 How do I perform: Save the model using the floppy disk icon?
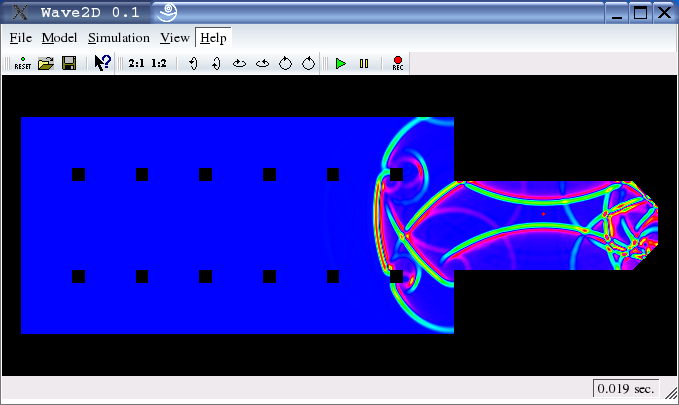[x=69, y=64]
